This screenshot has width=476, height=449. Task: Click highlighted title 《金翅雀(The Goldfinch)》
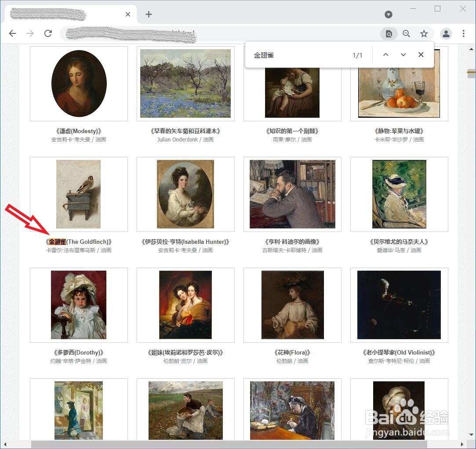(x=79, y=242)
